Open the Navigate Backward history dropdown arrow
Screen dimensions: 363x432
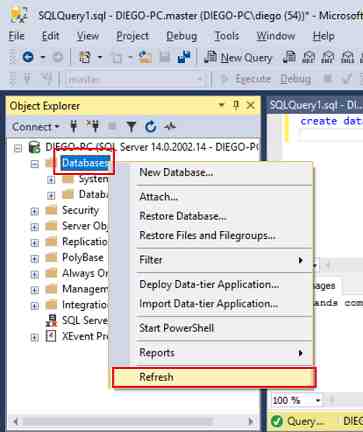tap(42, 58)
